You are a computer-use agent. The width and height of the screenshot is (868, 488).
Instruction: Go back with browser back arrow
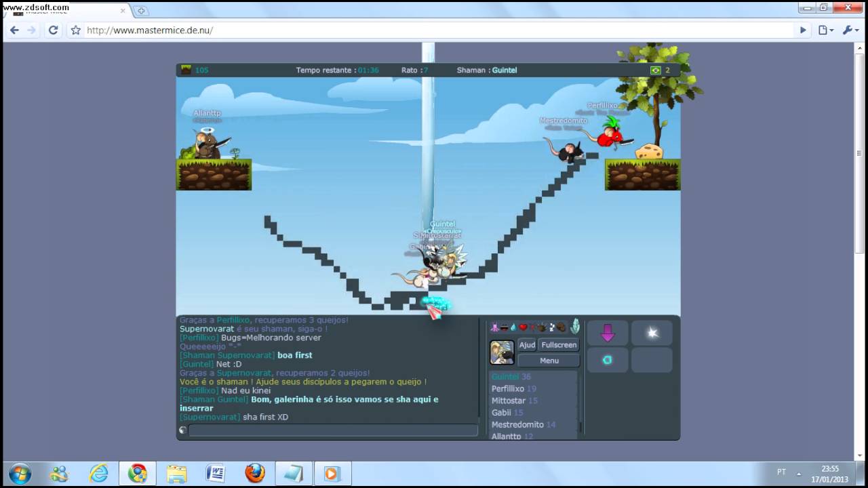coord(14,30)
